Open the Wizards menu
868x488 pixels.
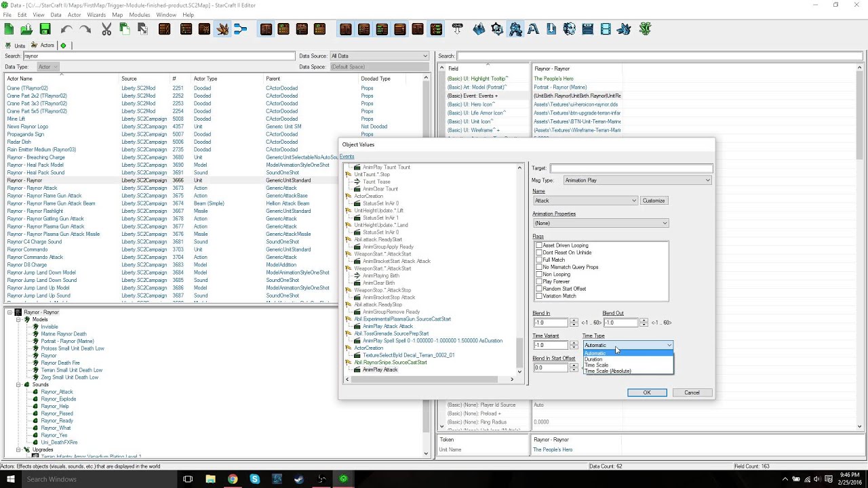point(96,15)
